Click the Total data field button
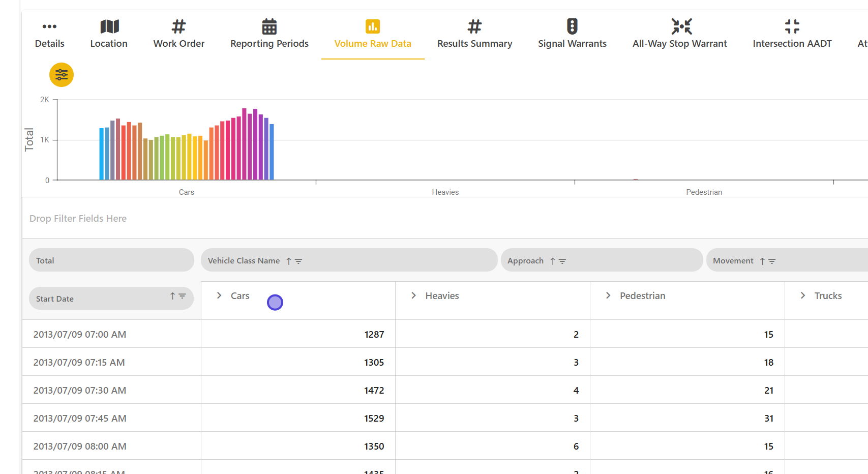Viewport: 868px width, 474px height. 111,260
